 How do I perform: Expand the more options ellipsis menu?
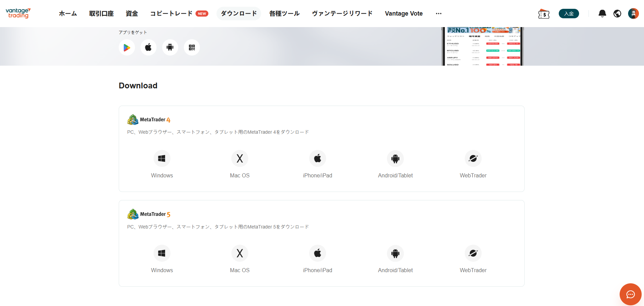point(439,14)
